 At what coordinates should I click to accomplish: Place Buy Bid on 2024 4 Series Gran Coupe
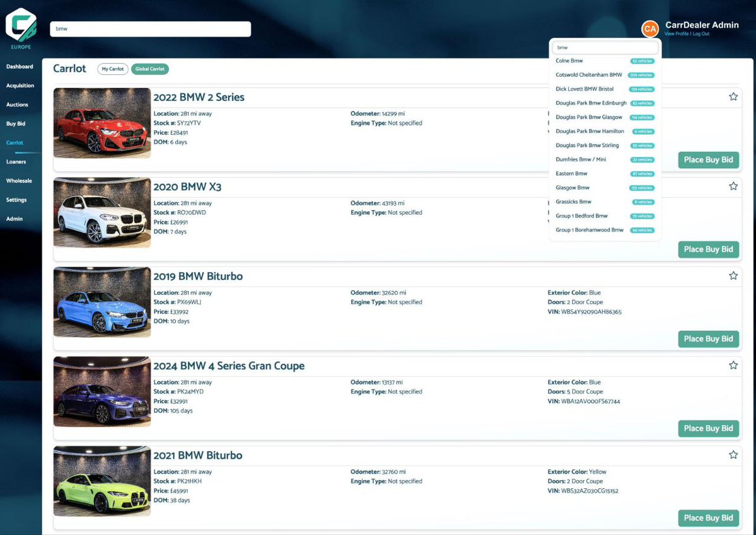[708, 429]
